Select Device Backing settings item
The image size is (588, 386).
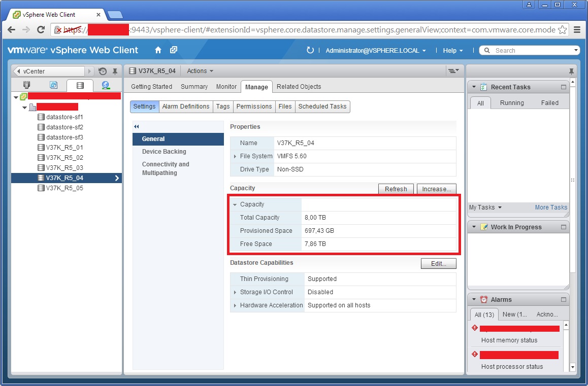(x=164, y=151)
